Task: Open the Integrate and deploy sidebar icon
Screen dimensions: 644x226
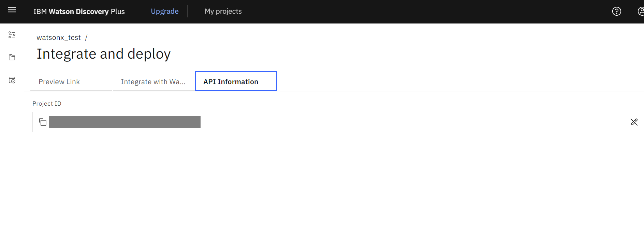Action: click(12, 80)
